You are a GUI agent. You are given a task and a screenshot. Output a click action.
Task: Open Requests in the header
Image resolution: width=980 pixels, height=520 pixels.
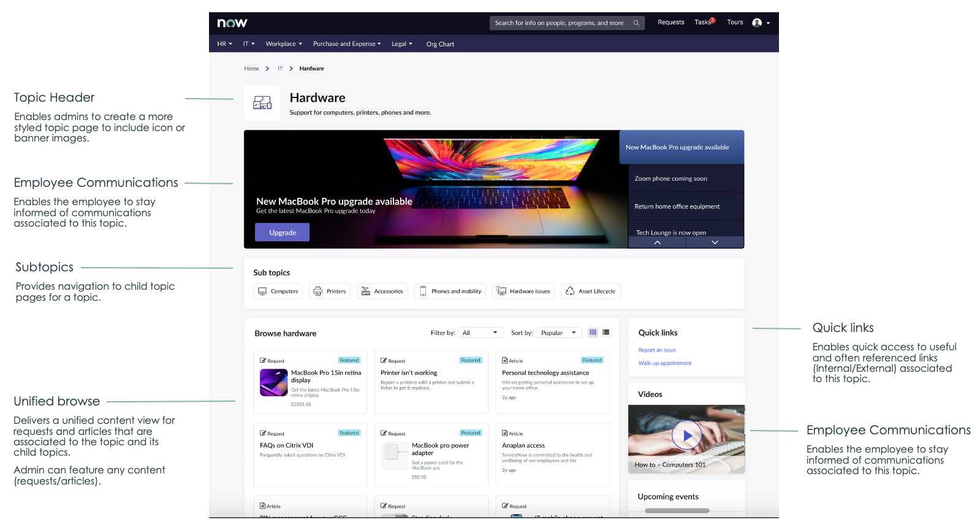671,23
